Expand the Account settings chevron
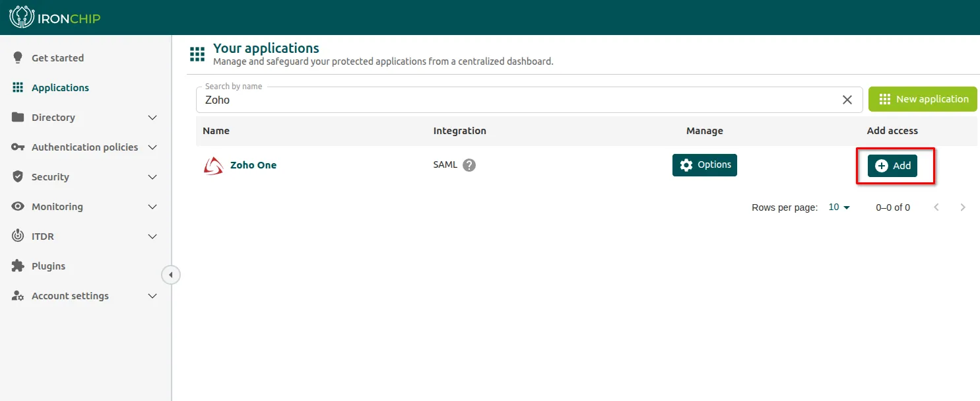This screenshot has width=980, height=401. [152, 296]
